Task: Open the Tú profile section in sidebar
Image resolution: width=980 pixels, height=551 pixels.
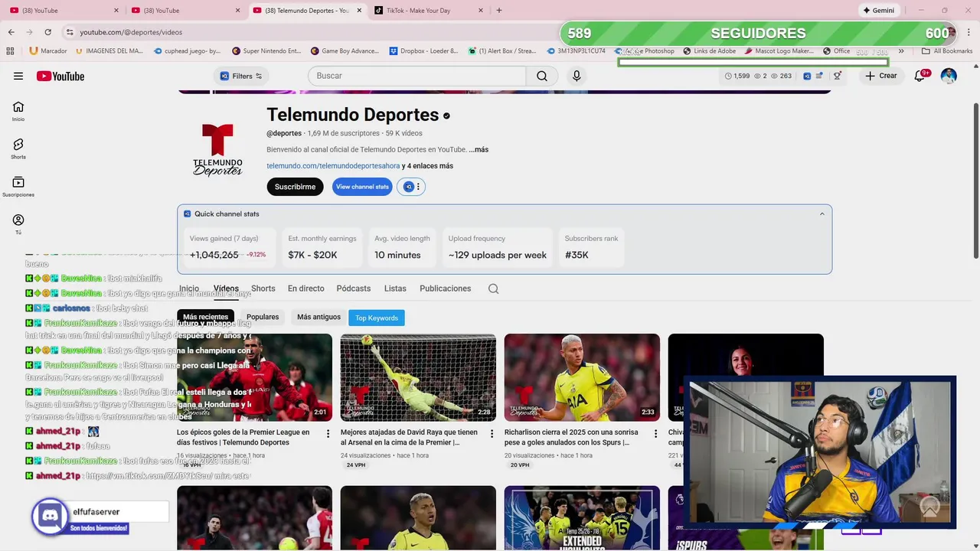Action: click(x=18, y=224)
